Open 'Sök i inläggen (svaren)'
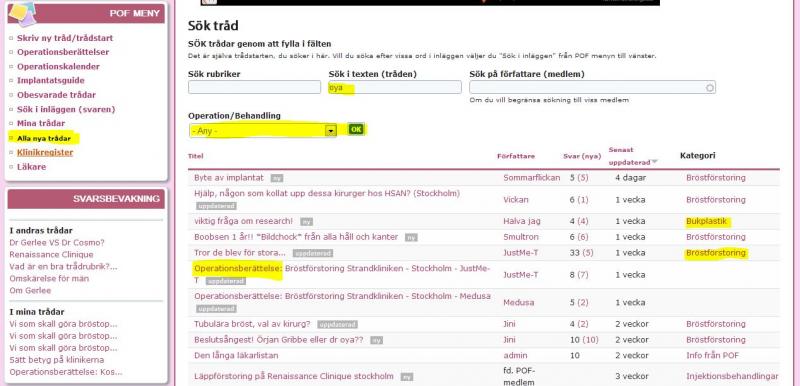800x386 pixels. pos(66,109)
